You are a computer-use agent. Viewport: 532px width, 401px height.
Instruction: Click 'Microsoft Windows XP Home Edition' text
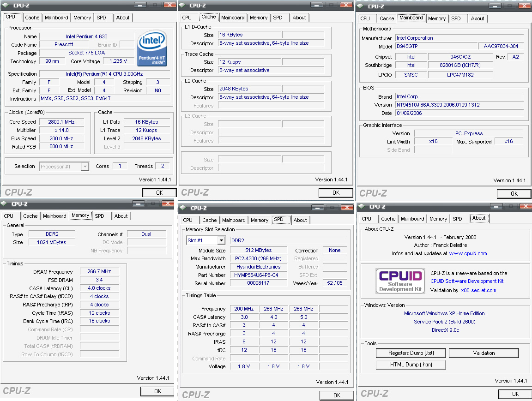(x=444, y=313)
